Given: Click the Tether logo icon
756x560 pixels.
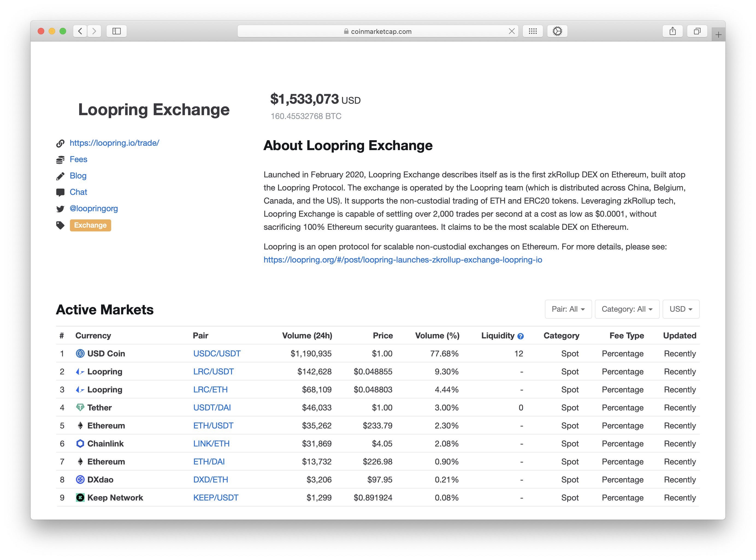Looking at the screenshot, I should [x=80, y=407].
